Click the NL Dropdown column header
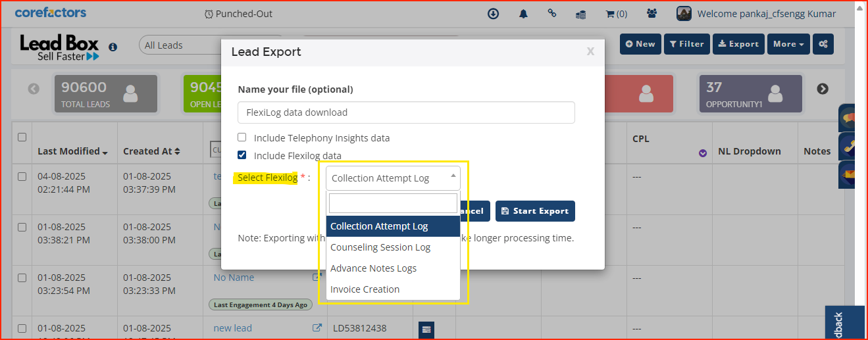This screenshot has width=868, height=340. (x=749, y=151)
